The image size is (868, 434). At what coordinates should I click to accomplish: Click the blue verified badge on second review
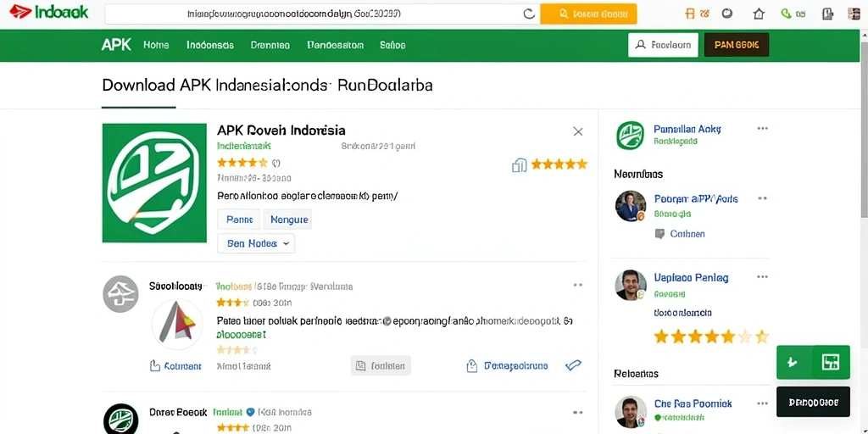coord(250,413)
